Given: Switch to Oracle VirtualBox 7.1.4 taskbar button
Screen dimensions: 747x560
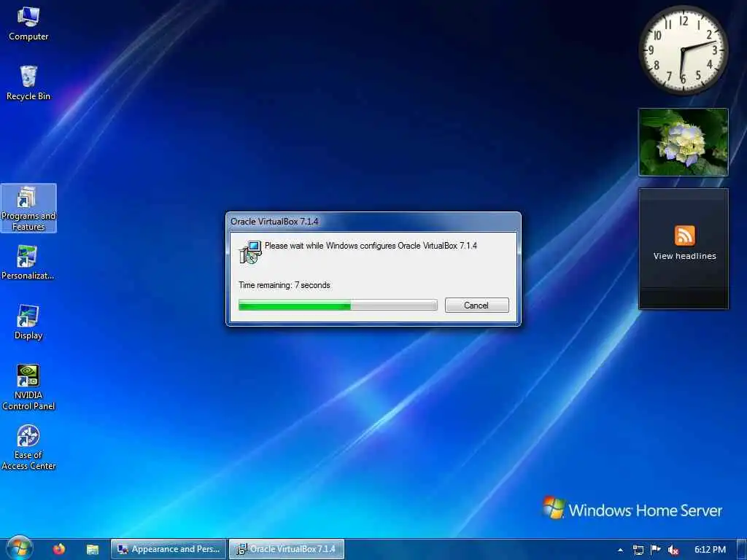Looking at the screenshot, I should click(286, 549).
